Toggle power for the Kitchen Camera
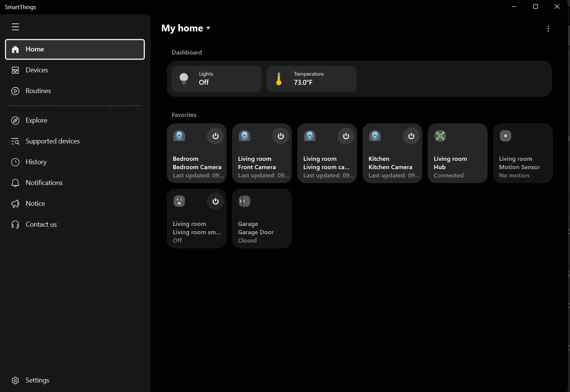570x392 pixels. point(411,136)
